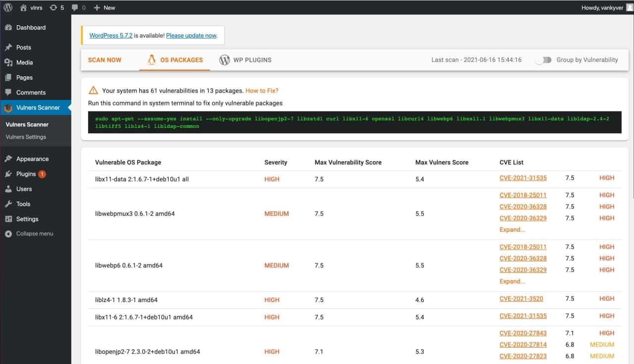Click the updates icon showing 5
The image size is (634, 364).
[x=53, y=7]
